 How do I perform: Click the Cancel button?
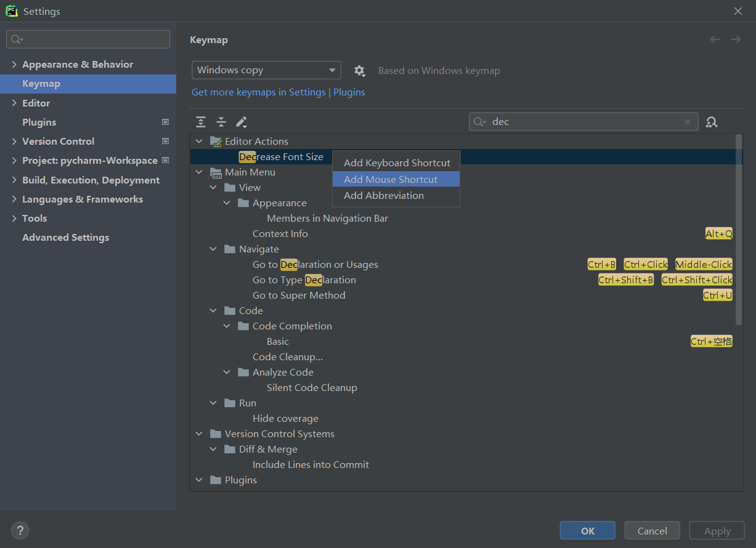point(652,531)
